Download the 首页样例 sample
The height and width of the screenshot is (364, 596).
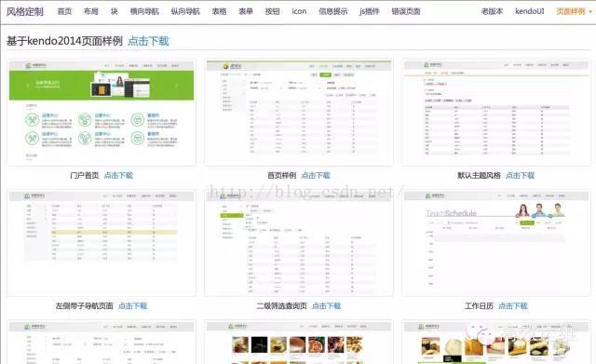click(x=316, y=175)
